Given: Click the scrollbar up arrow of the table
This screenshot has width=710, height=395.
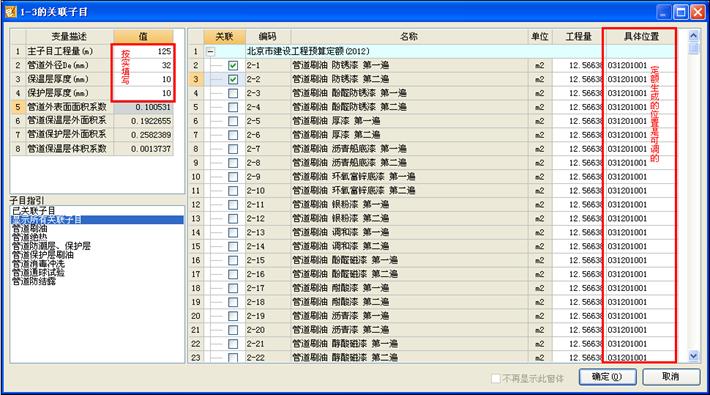Looking at the screenshot, I should [693, 36].
